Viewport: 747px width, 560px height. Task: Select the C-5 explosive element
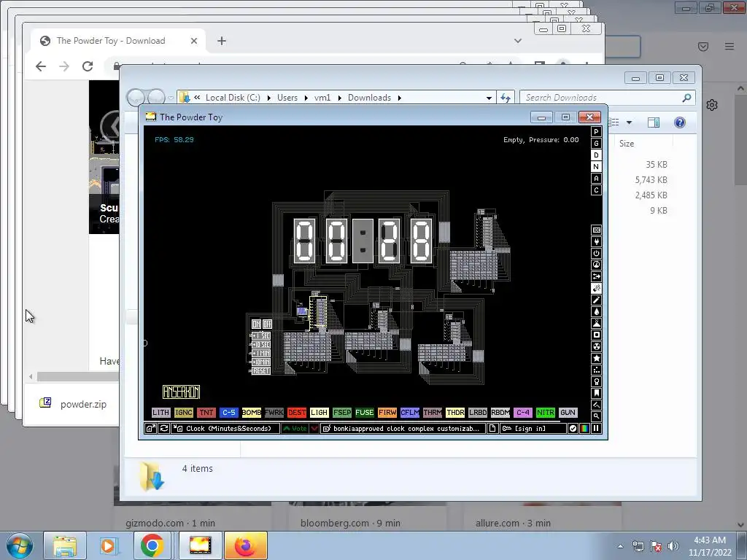click(x=228, y=413)
